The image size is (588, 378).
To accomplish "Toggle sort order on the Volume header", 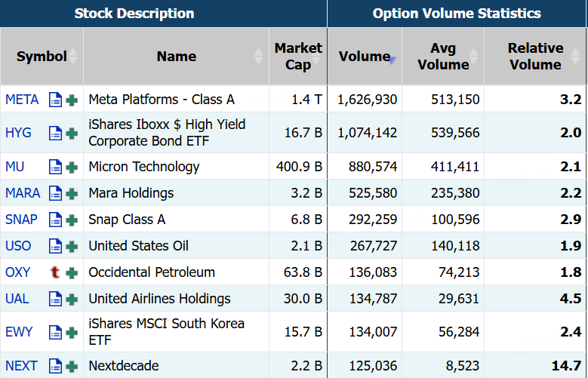I will point(365,57).
